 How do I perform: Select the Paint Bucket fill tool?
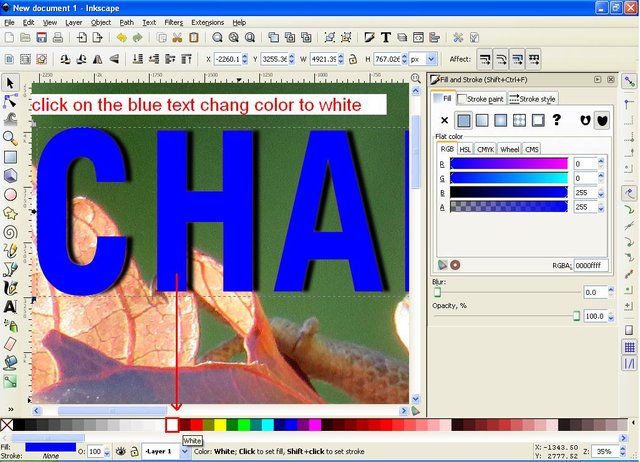point(10,362)
